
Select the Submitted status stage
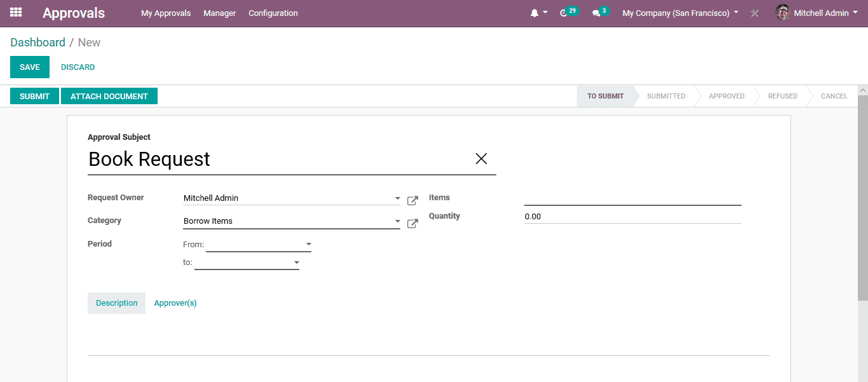point(666,96)
